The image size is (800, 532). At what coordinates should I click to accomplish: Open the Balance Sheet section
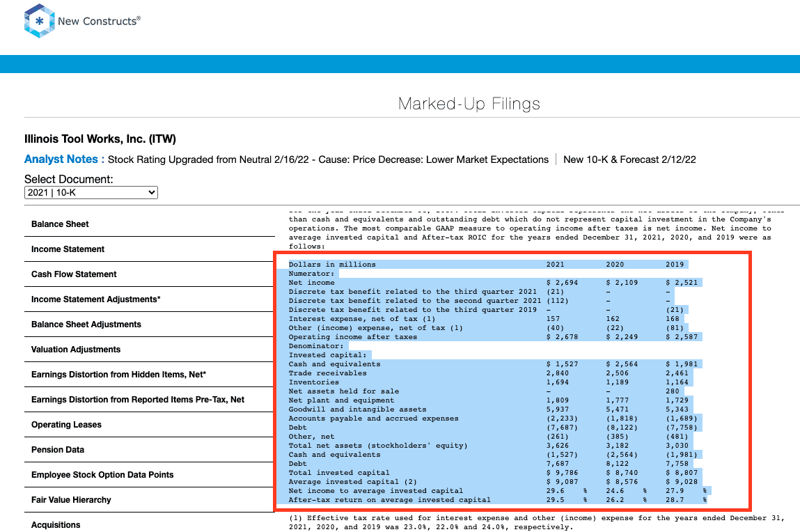click(x=60, y=224)
